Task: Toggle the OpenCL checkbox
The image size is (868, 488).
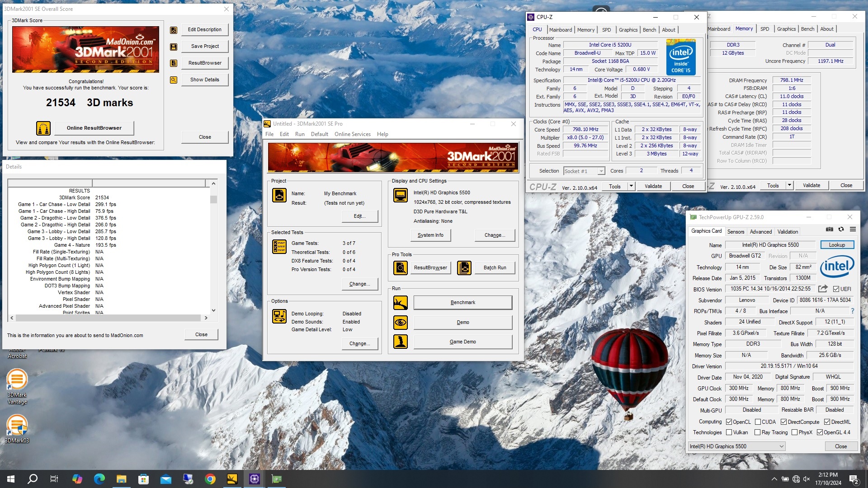Action: (x=729, y=422)
